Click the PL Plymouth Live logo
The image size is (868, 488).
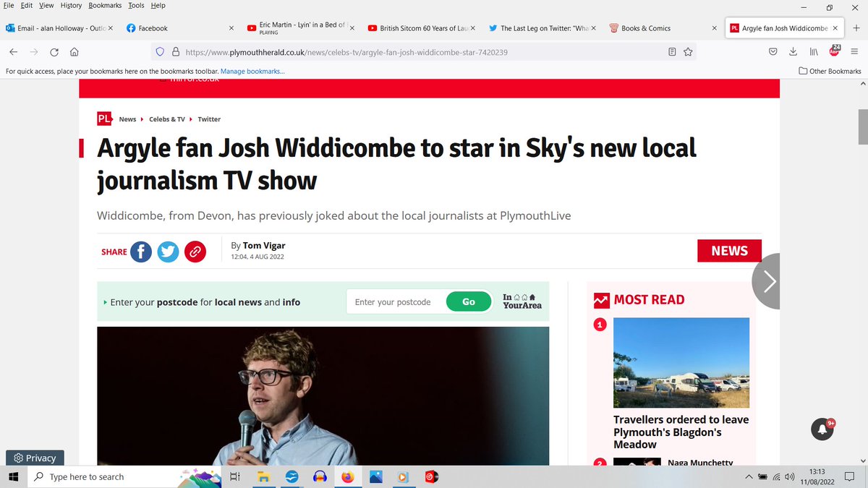click(x=105, y=119)
